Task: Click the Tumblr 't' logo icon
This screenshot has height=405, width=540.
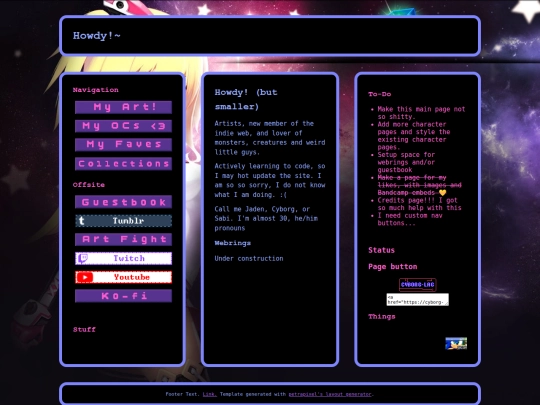Action: click(x=82, y=221)
